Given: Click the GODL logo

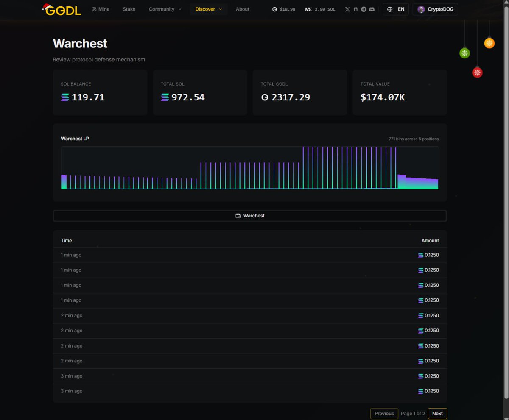Looking at the screenshot, I should click(x=62, y=9).
